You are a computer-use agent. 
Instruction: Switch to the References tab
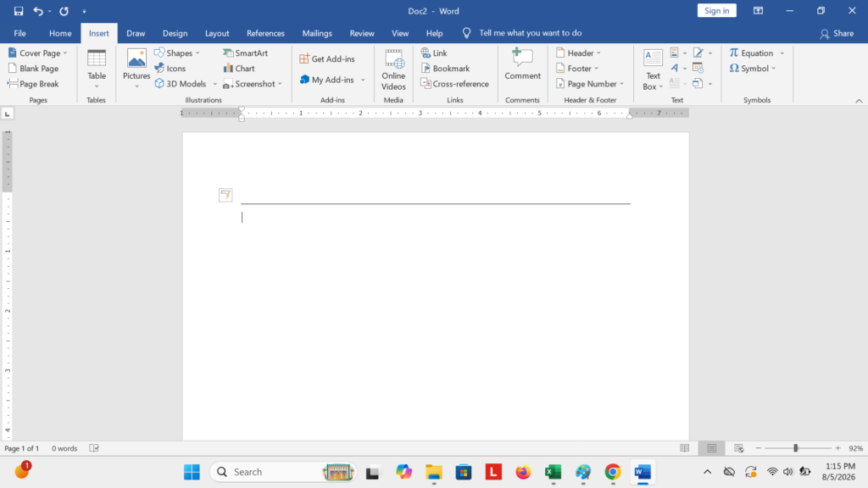(265, 33)
